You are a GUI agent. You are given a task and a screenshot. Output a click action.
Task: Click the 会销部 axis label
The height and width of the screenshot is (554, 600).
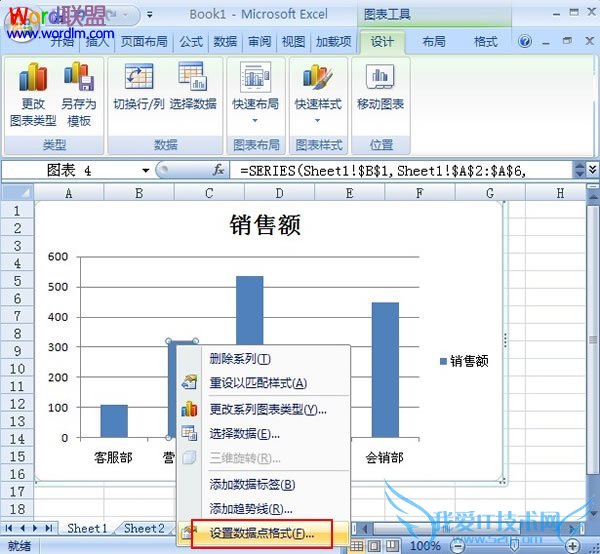385,457
